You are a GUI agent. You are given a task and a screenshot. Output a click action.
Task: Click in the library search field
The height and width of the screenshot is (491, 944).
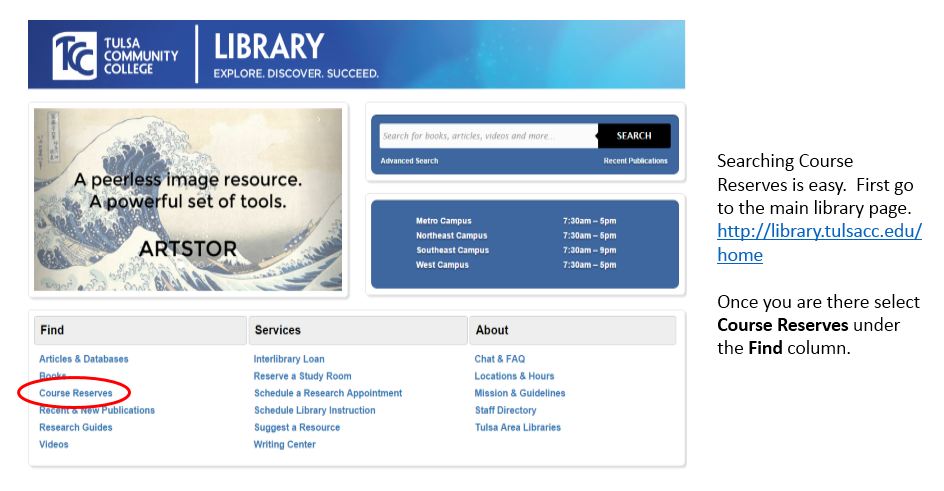488,136
